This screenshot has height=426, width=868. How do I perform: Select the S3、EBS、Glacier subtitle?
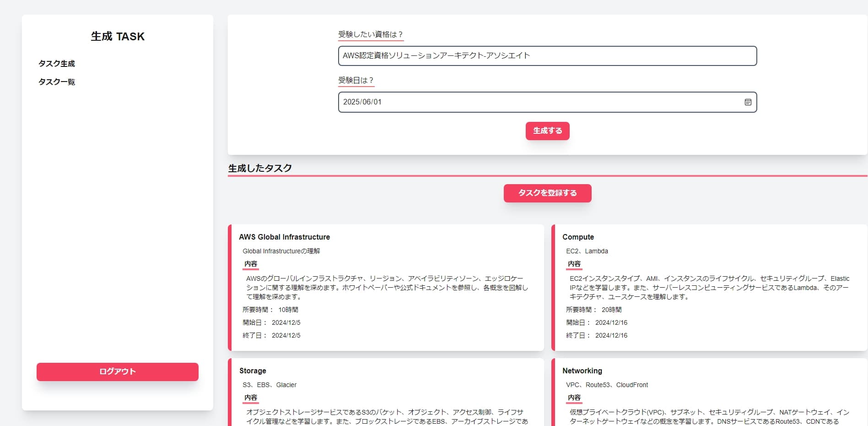[x=270, y=385]
